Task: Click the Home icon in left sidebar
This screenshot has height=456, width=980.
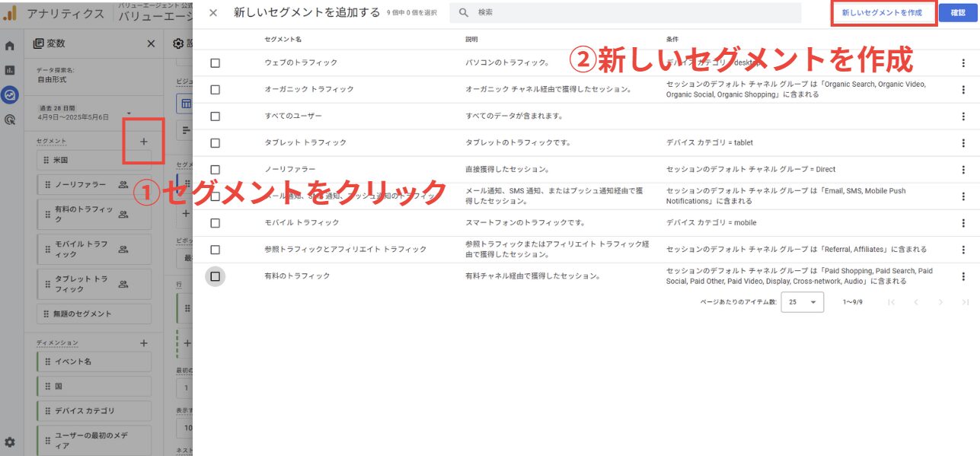Action: [10, 46]
